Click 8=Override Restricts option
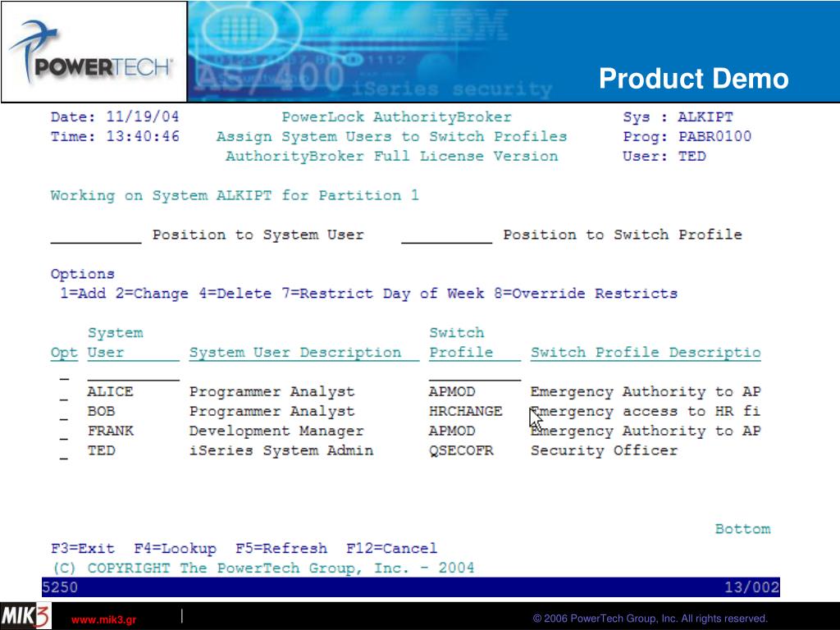This screenshot has width=840, height=630. tap(586, 294)
